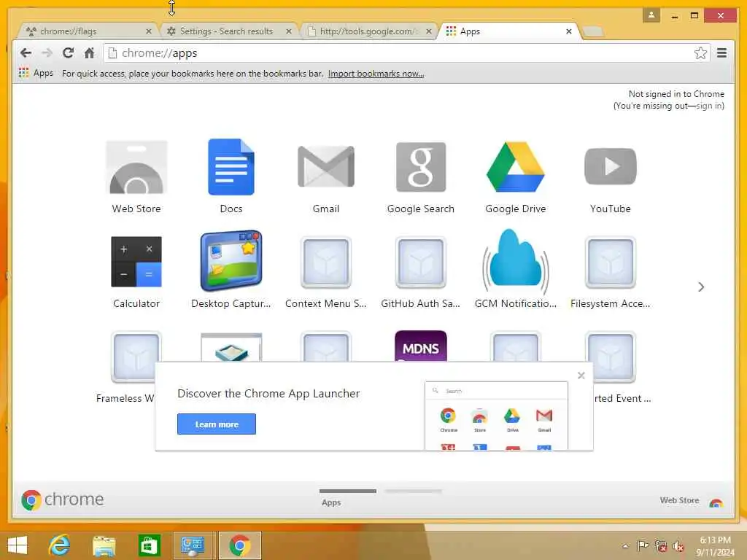This screenshot has width=747, height=560.
Task: Go to the home page
Action: tap(89, 52)
